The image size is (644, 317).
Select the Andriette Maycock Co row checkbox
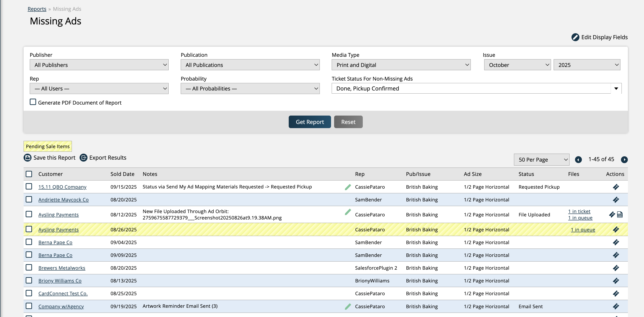(x=29, y=200)
